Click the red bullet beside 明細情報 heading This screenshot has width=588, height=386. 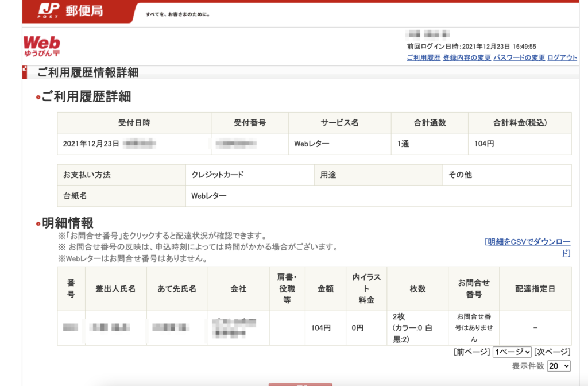(38, 223)
